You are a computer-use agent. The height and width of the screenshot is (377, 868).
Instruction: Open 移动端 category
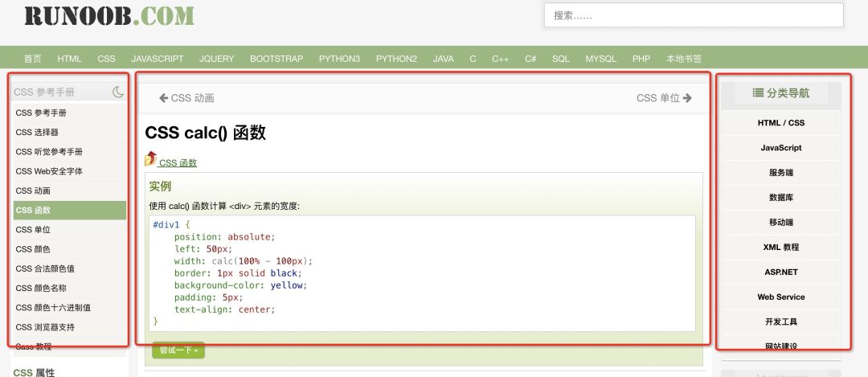point(781,223)
